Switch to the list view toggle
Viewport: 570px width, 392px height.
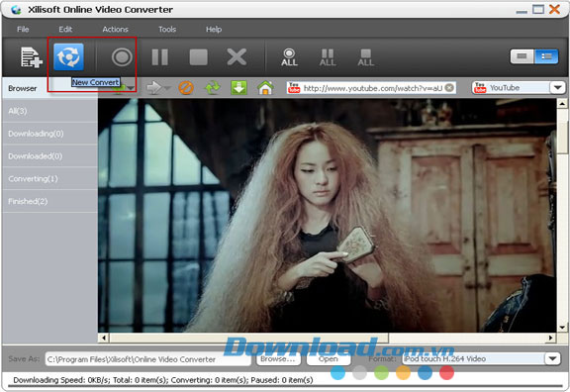[x=546, y=56]
